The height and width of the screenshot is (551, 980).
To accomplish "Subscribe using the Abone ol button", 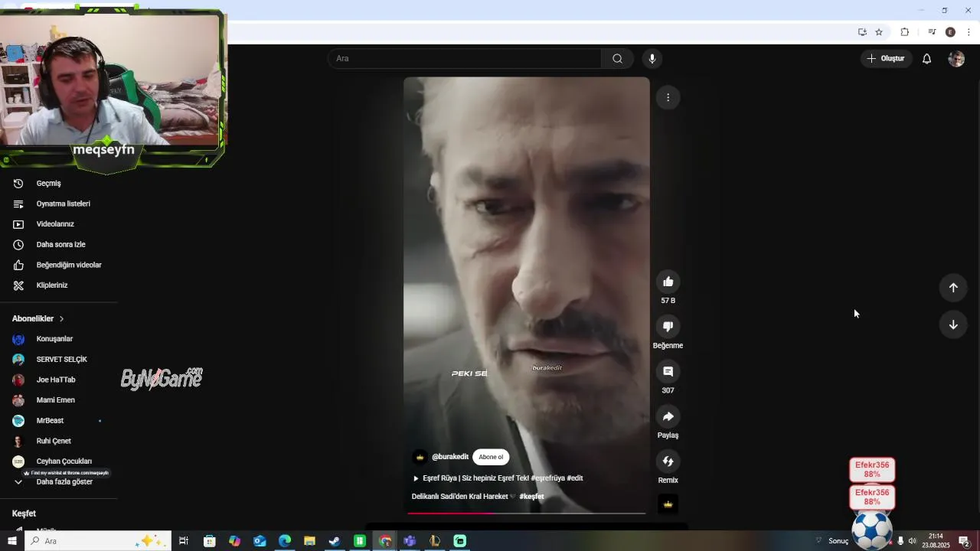I will pyautogui.click(x=491, y=457).
